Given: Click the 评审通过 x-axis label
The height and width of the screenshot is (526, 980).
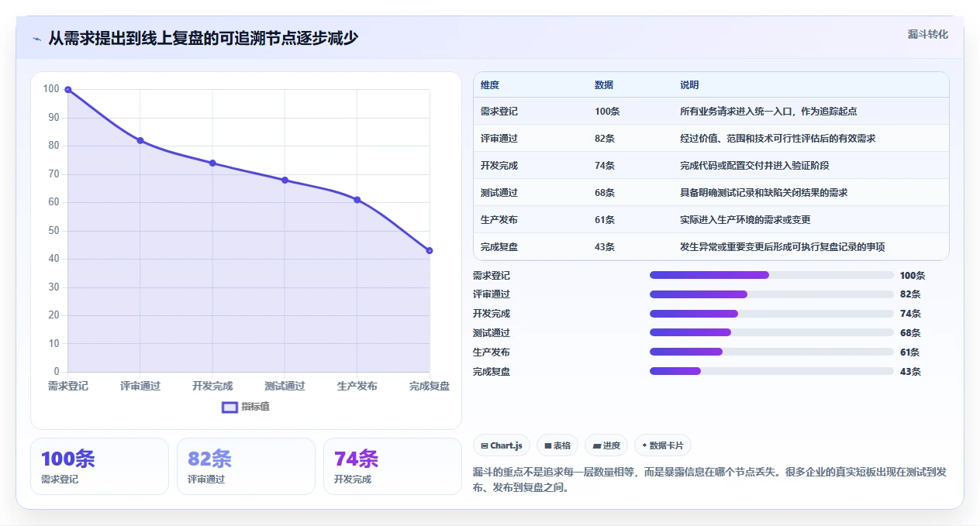Looking at the screenshot, I should pos(140,386).
